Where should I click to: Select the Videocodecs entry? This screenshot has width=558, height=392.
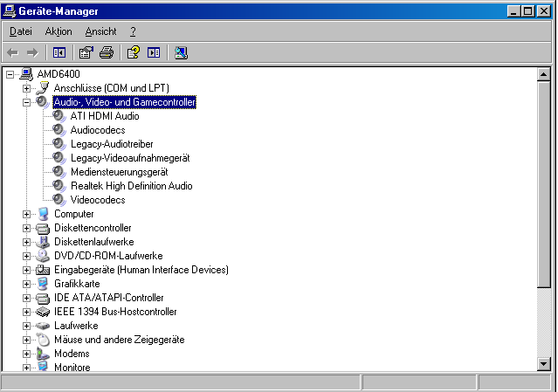[x=98, y=200]
